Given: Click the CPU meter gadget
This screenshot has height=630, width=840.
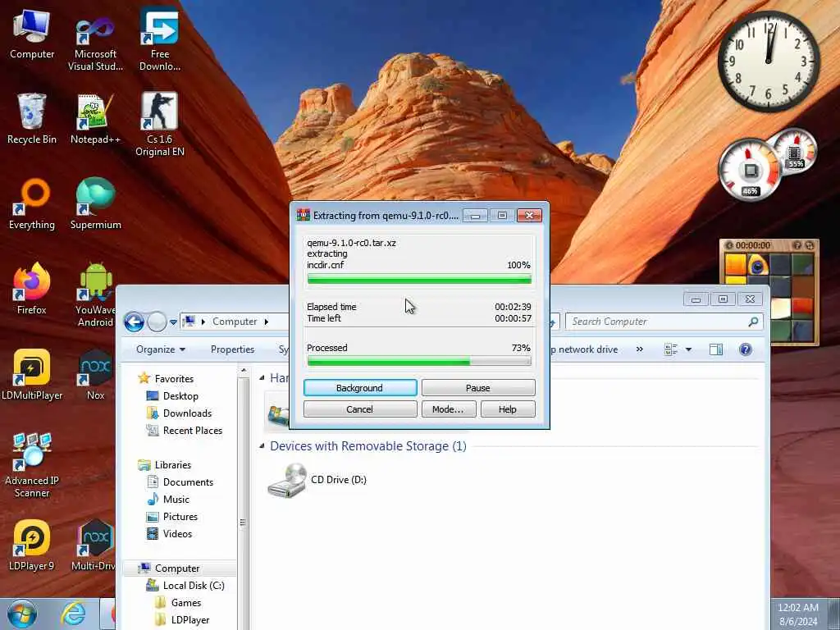Looking at the screenshot, I should (x=750, y=171).
